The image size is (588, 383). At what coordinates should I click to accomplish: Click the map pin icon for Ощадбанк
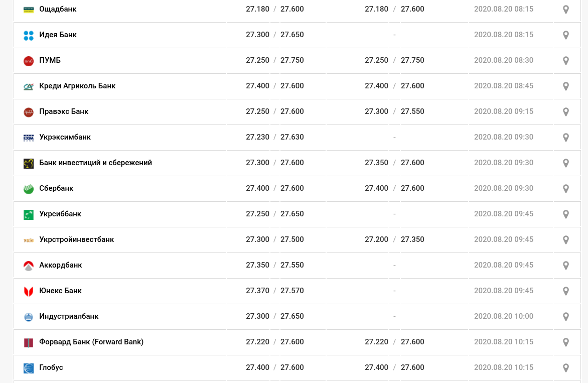tap(566, 10)
